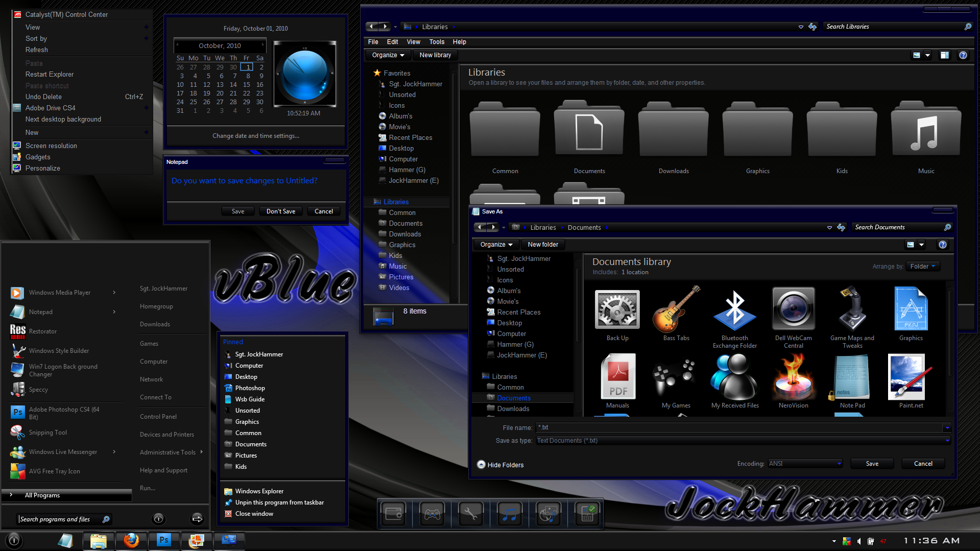The width and height of the screenshot is (980, 551).
Task: Click New folder in Save As dialog
Action: (543, 245)
